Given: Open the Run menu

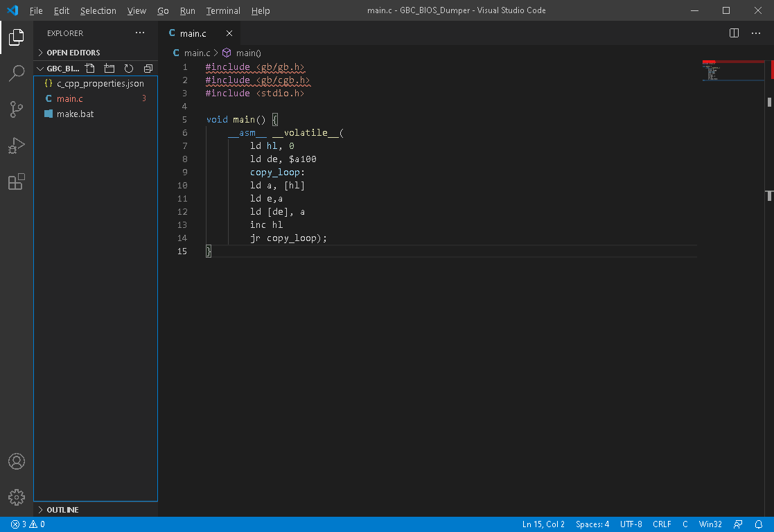Looking at the screenshot, I should pyautogui.click(x=187, y=10).
